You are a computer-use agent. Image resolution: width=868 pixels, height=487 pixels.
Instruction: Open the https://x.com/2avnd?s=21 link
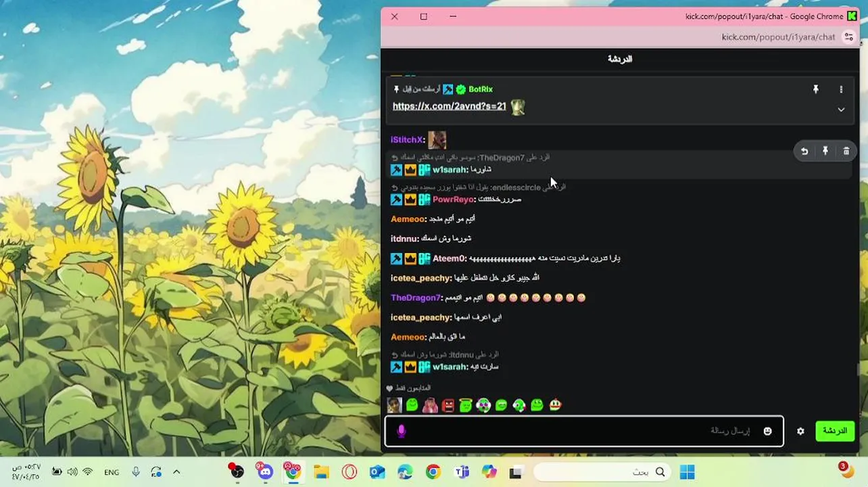tap(450, 106)
